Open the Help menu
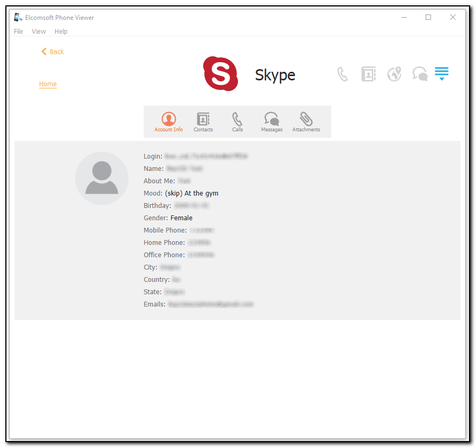The image size is (476, 448). [61, 31]
